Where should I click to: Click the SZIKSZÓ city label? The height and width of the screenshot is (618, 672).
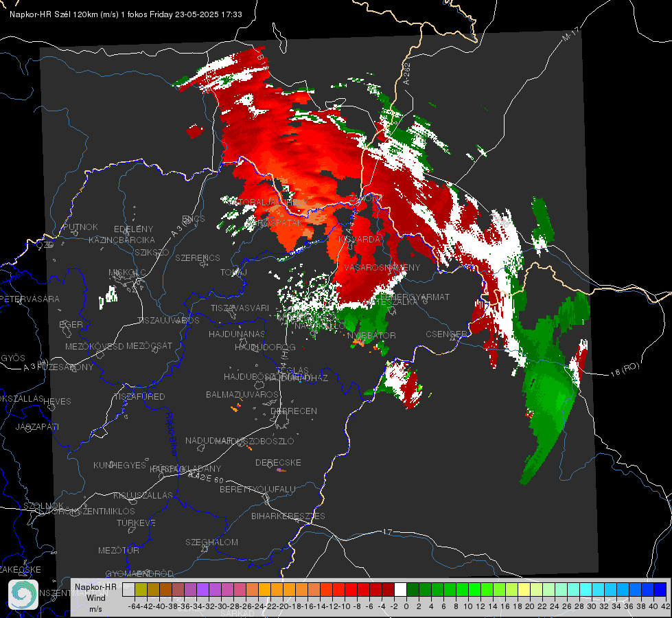point(152,252)
